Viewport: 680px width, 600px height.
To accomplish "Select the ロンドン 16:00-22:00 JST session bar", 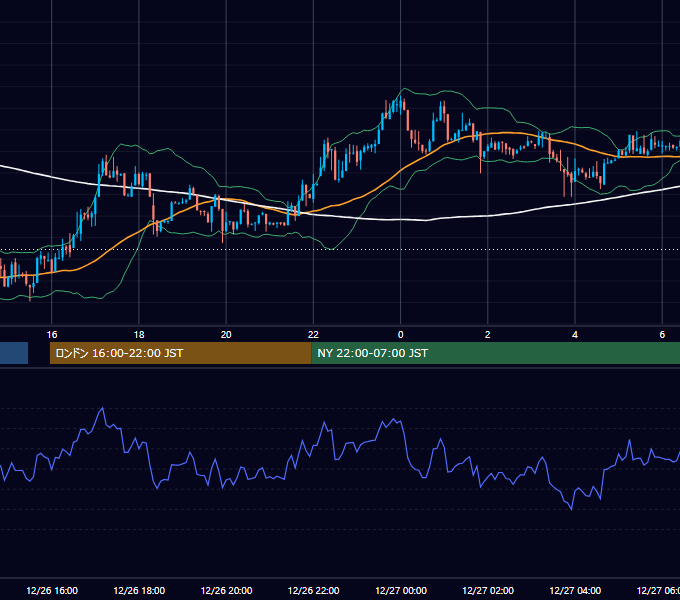I will pos(180,353).
